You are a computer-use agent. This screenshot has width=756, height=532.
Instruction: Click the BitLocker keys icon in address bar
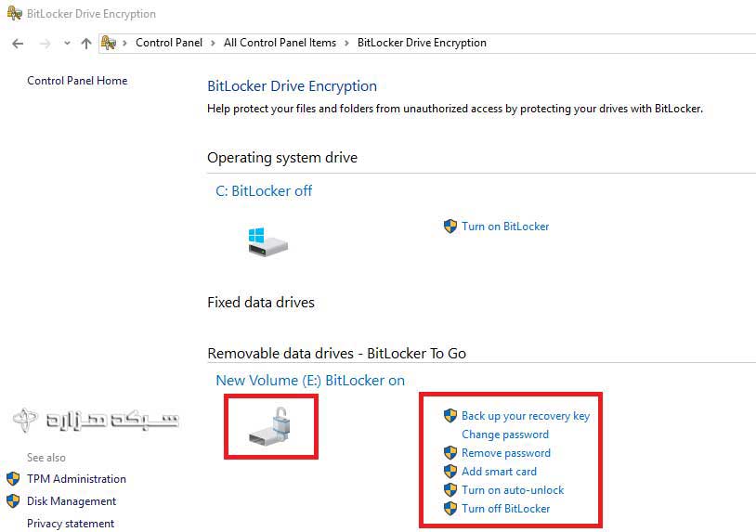pyautogui.click(x=109, y=43)
